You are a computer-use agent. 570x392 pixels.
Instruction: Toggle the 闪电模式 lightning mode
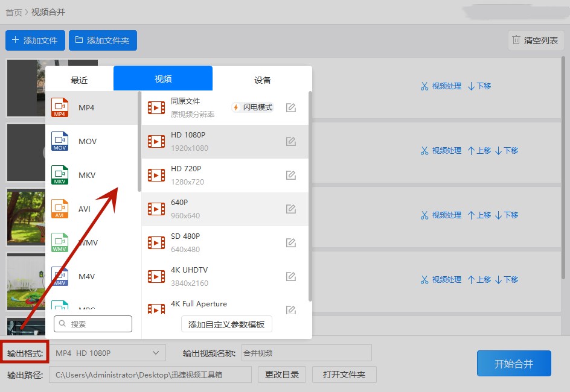point(253,107)
